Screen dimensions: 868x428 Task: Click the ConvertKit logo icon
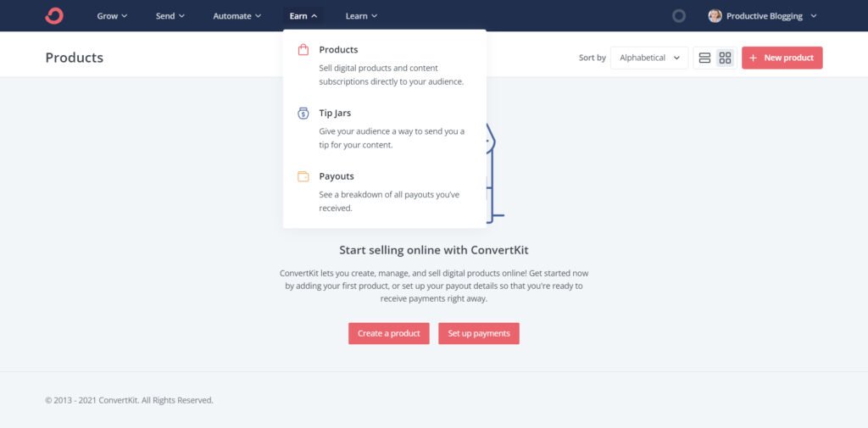pos(54,15)
